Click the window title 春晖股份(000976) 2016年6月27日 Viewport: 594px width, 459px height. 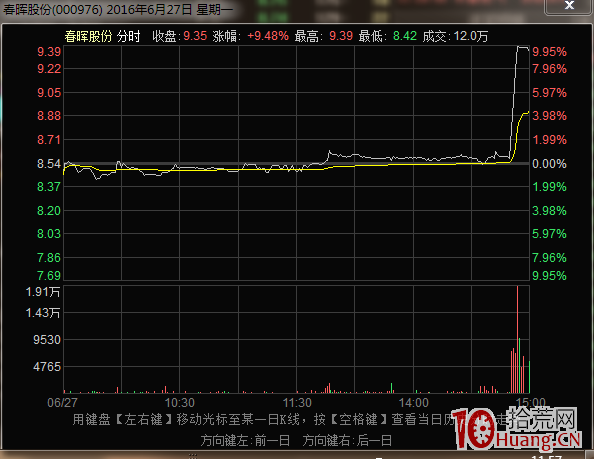[97, 9]
